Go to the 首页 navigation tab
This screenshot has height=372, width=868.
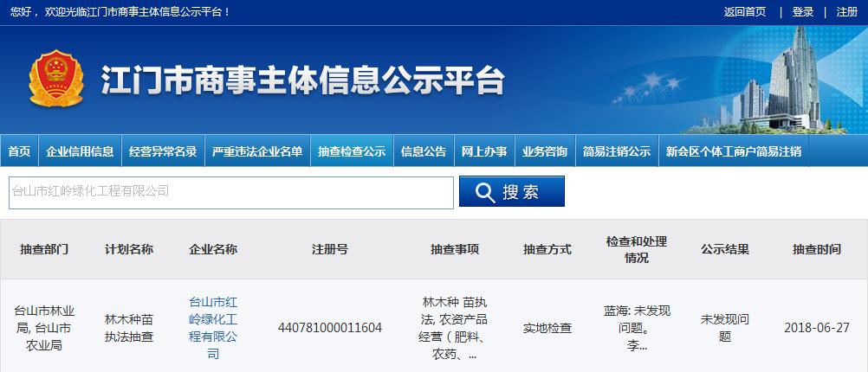(19, 151)
